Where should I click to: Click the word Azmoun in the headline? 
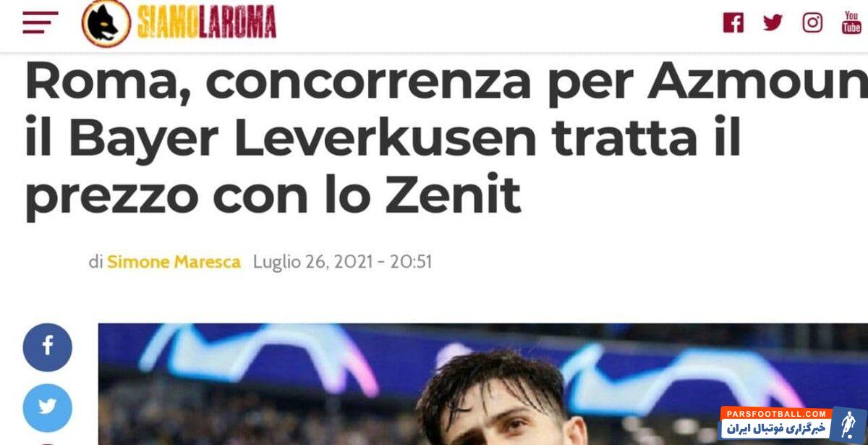pos(757,82)
